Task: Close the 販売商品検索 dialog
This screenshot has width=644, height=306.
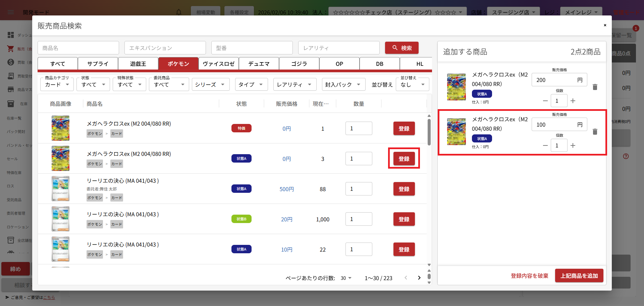Action: [x=605, y=25]
